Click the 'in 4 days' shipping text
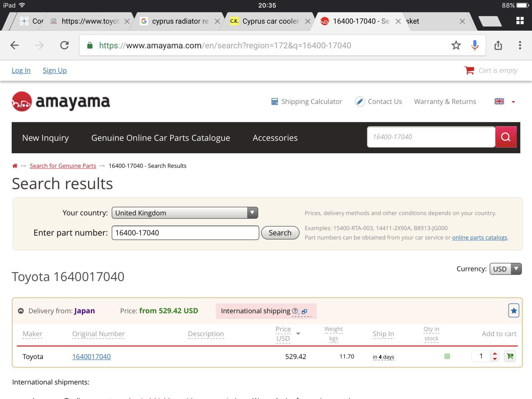 pos(383,357)
